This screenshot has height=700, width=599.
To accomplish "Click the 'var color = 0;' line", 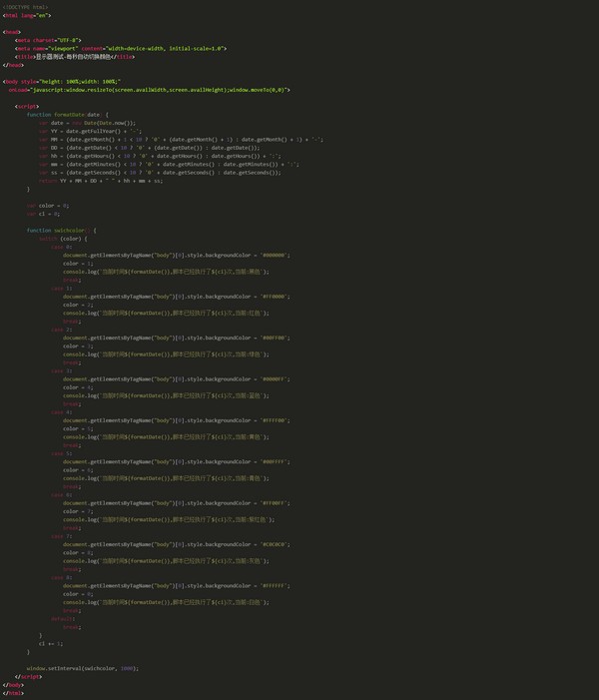I will click(x=48, y=206).
